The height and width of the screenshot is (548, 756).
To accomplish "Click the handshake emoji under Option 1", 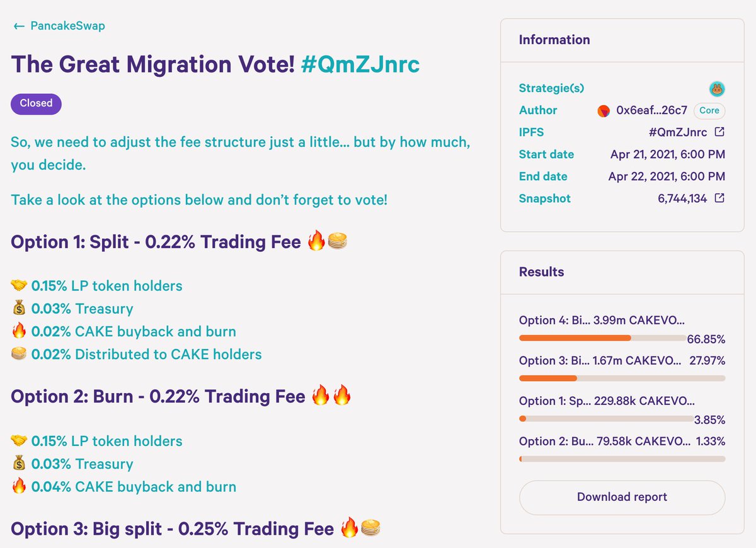I will [18, 286].
